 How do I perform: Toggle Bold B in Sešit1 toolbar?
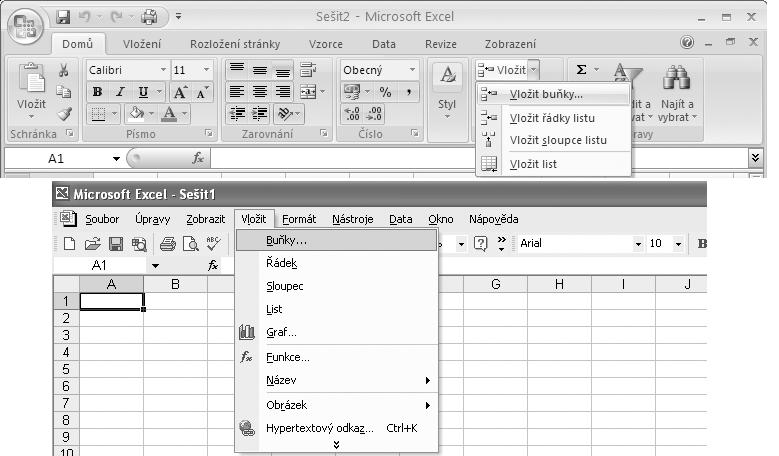702,243
